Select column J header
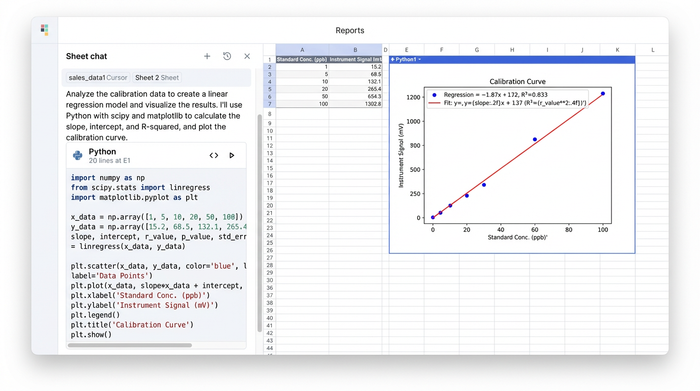 click(x=583, y=50)
